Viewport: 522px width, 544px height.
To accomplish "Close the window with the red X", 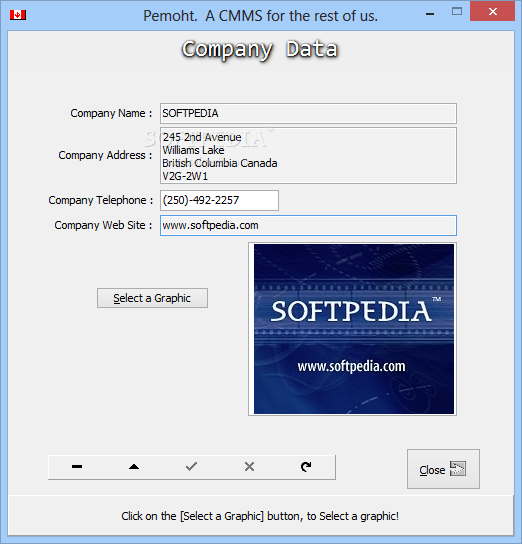I will (493, 11).
